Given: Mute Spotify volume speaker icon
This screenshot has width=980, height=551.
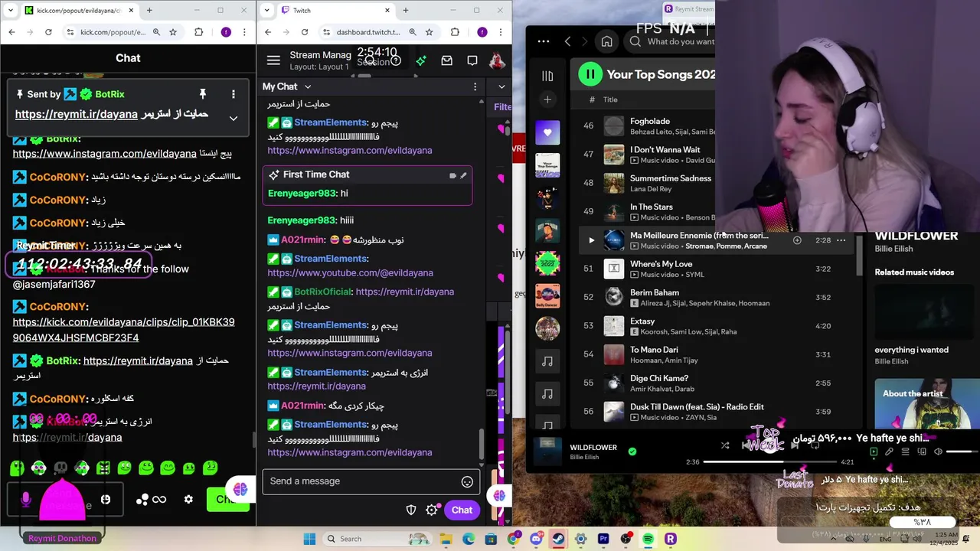Looking at the screenshot, I should tap(938, 452).
